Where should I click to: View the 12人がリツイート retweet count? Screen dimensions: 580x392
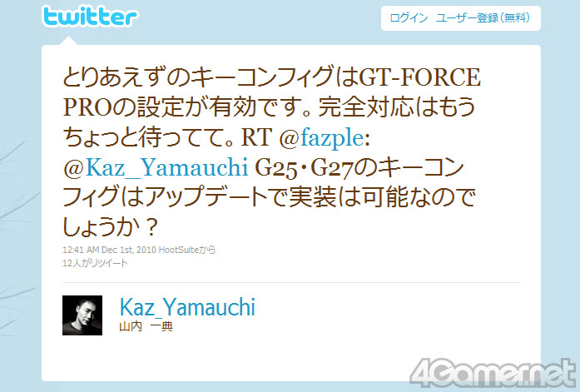95,263
